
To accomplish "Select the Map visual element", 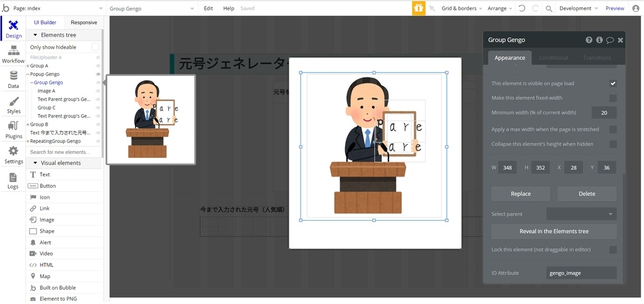I will (64, 276).
